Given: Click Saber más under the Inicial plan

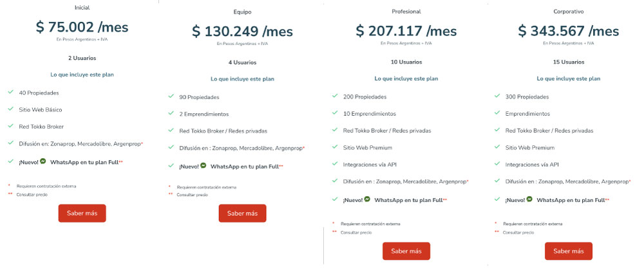Looking at the screenshot, I should [x=82, y=213].
